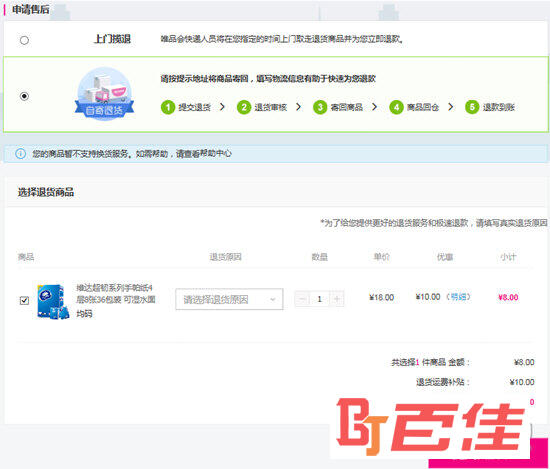
Task: Click step 3 寄回商品 circle icon
Action: click(x=320, y=107)
